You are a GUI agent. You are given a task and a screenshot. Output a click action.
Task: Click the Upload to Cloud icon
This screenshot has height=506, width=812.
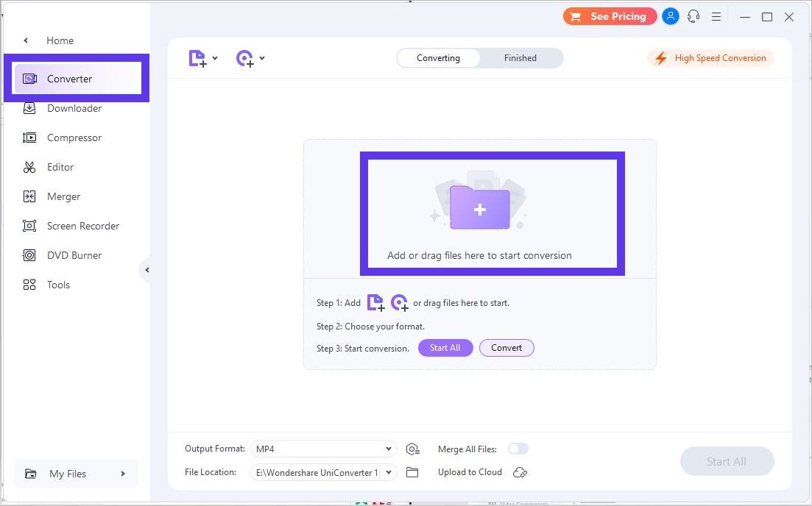520,472
